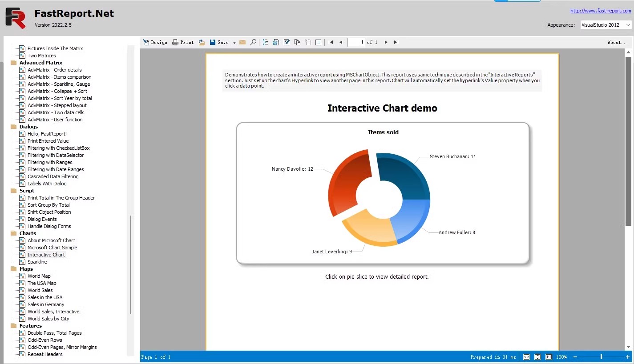Image resolution: width=634 pixels, height=364 pixels.
Task: Save the report with the floppy icon
Action: pyautogui.click(x=219, y=42)
